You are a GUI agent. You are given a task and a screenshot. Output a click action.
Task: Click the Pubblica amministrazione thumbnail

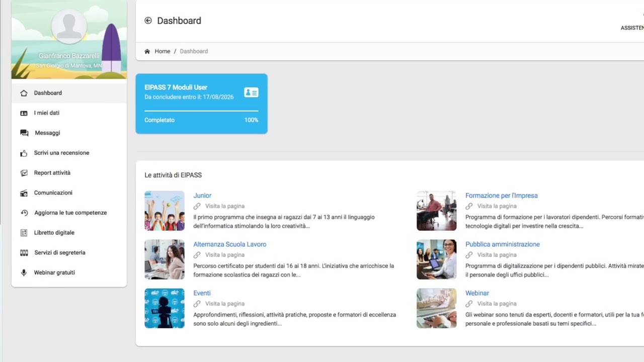(x=437, y=259)
